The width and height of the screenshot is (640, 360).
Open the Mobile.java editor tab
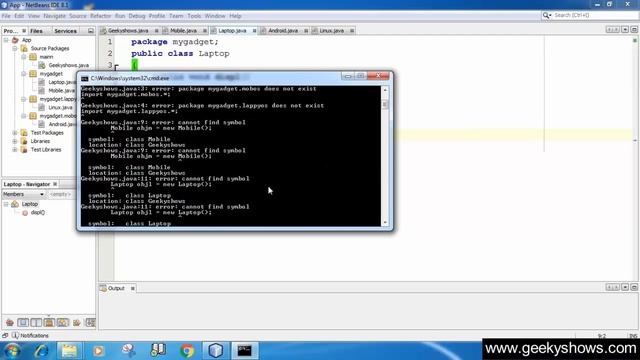(x=183, y=31)
